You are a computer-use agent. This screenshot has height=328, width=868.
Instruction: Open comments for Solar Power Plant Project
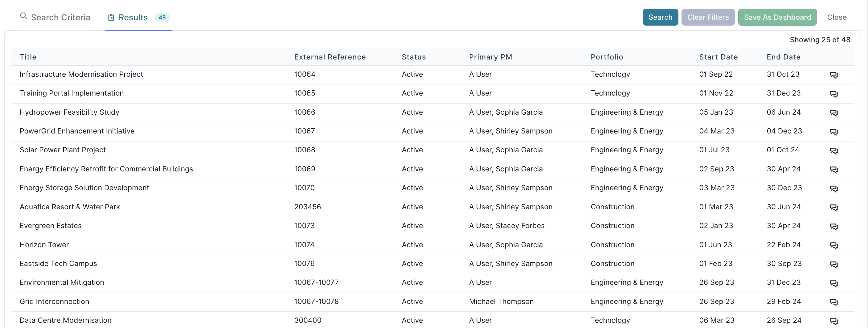pyautogui.click(x=833, y=150)
